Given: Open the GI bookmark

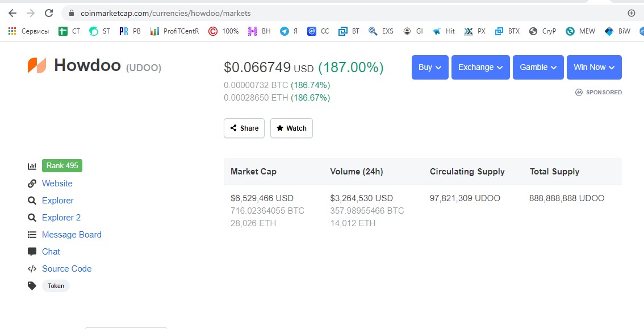Looking at the screenshot, I should pyautogui.click(x=413, y=31).
